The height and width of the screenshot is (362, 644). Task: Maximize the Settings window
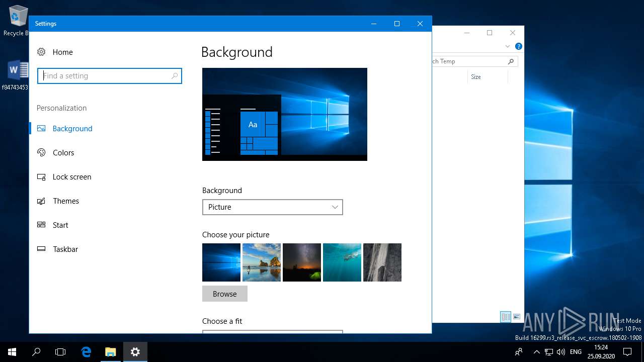point(397,24)
